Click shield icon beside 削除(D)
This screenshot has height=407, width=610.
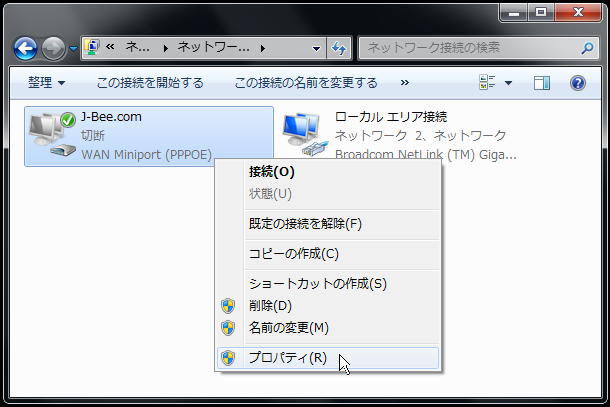pos(228,306)
